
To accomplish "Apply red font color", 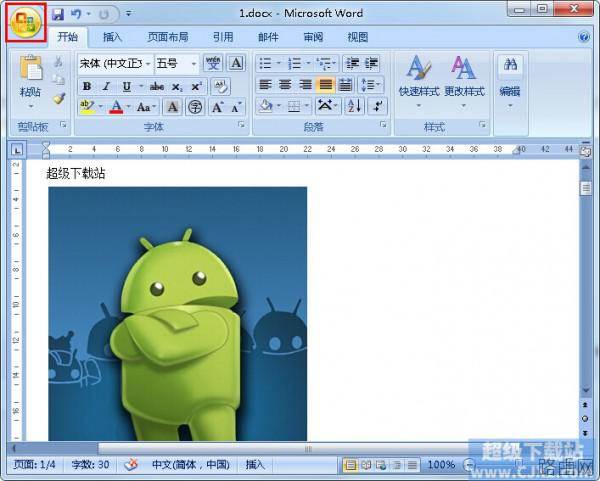I will 116,107.
